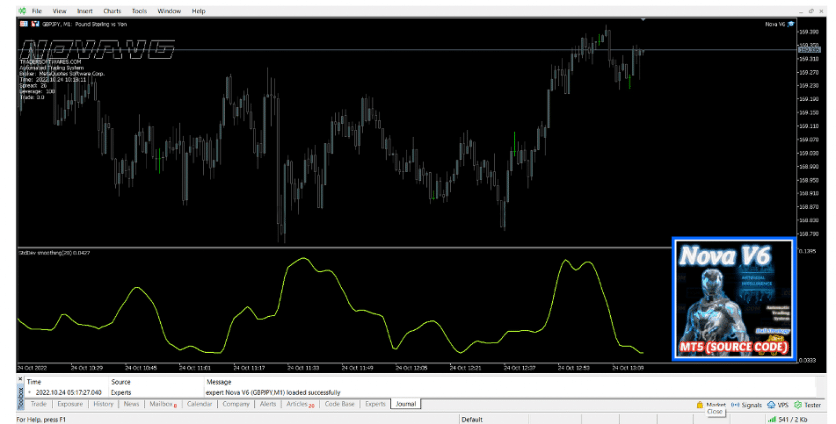Screen dimensions: 836x424
Task: Open the View menu
Action: (x=60, y=11)
